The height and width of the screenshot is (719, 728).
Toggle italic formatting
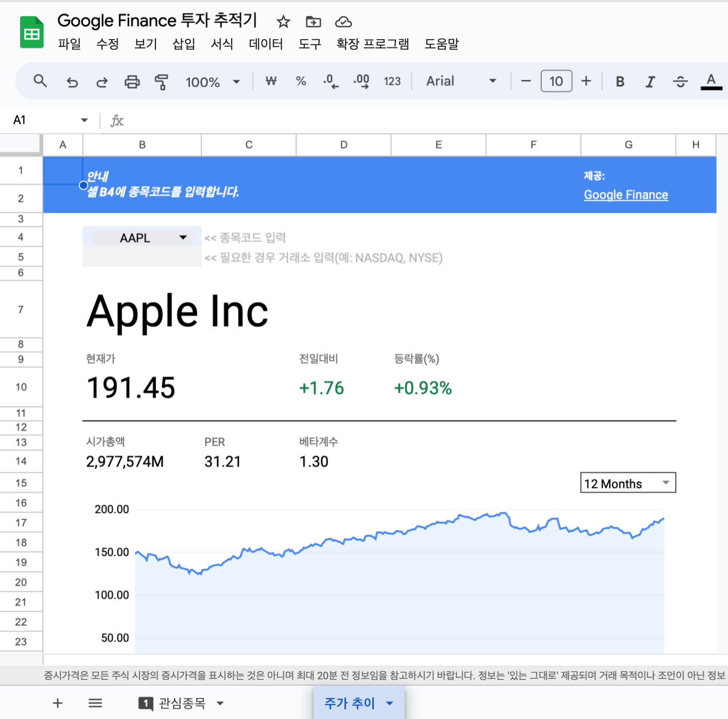coord(650,81)
